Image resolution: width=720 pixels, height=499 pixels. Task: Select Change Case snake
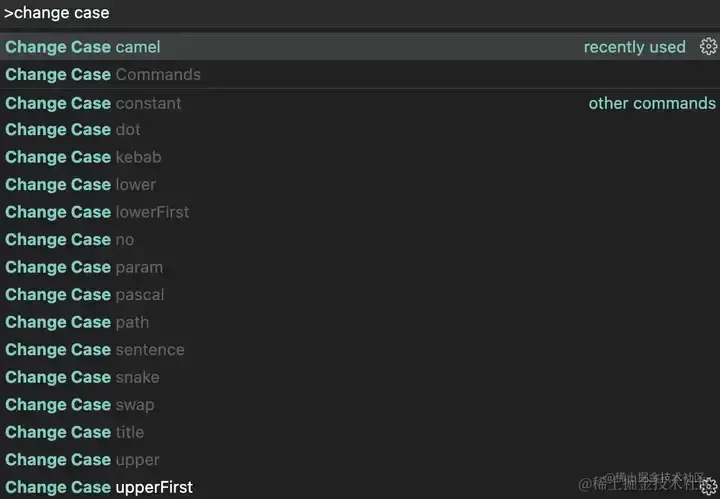click(x=360, y=377)
